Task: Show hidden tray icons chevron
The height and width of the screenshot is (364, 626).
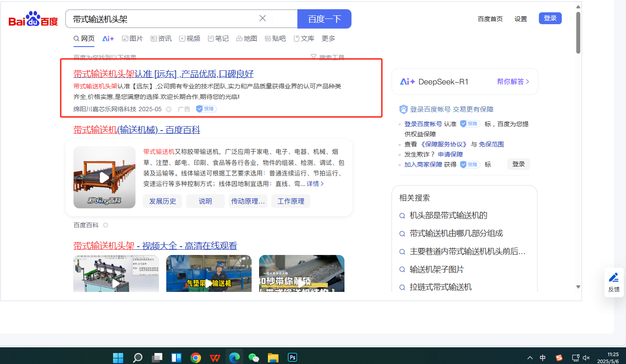Action: pos(530,358)
